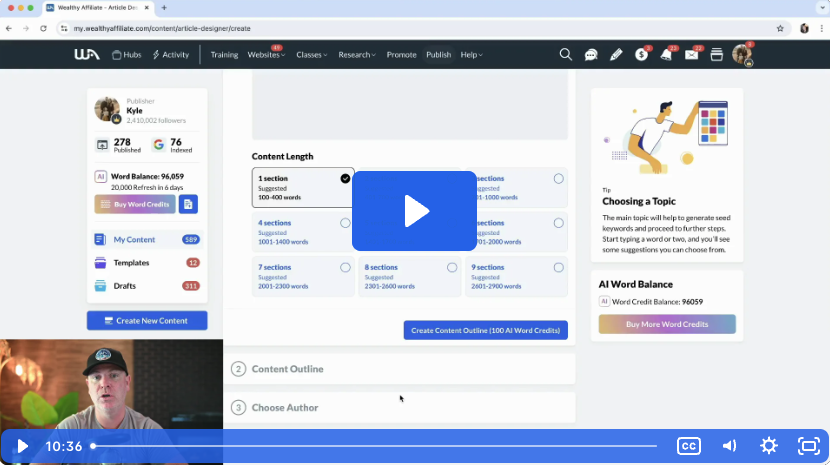Click the browser address bar URL
Image resolution: width=830 pixels, height=465 pixels.
tap(162, 29)
